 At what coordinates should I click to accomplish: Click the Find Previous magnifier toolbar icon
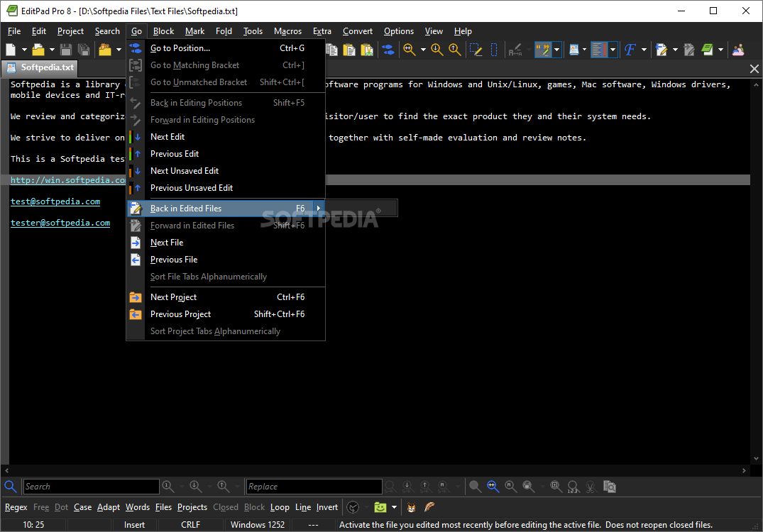click(455, 50)
